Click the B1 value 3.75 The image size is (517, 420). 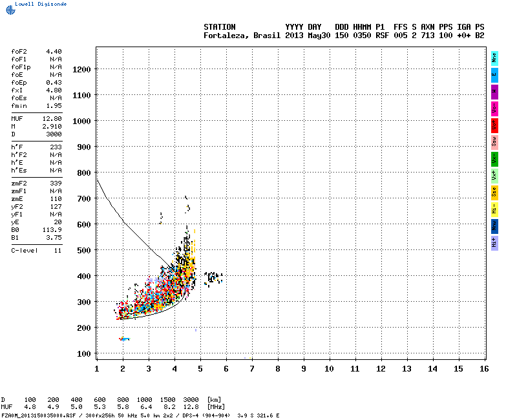[x=54, y=238]
